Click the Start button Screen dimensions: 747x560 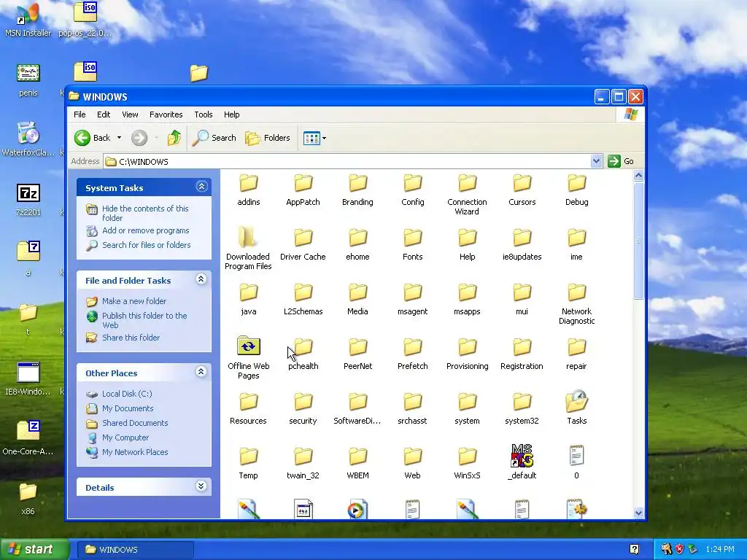(34, 549)
